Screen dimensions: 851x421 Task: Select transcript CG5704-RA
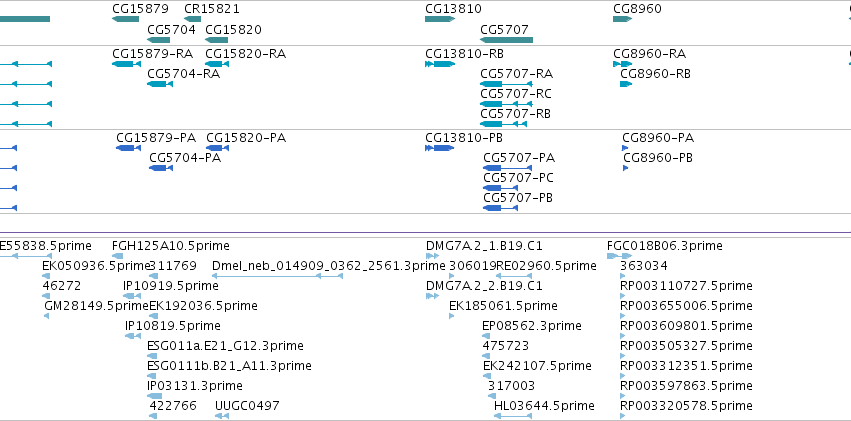coord(160,84)
